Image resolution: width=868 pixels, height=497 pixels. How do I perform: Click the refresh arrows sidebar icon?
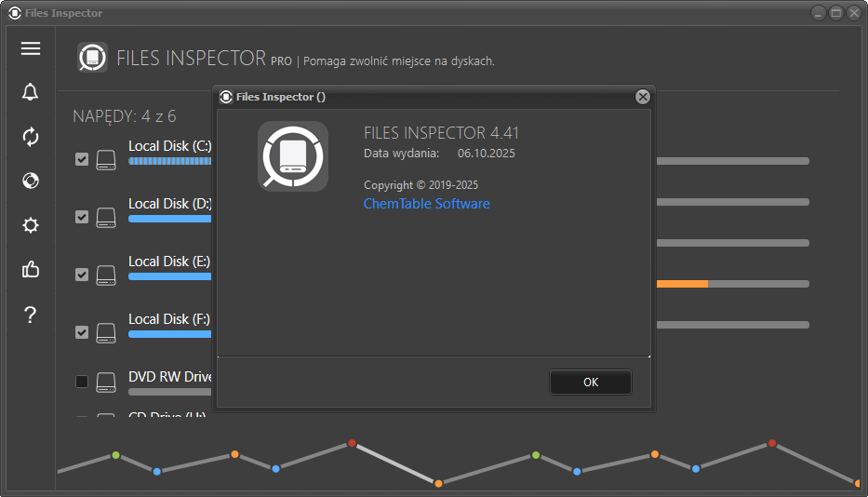tap(31, 136)
